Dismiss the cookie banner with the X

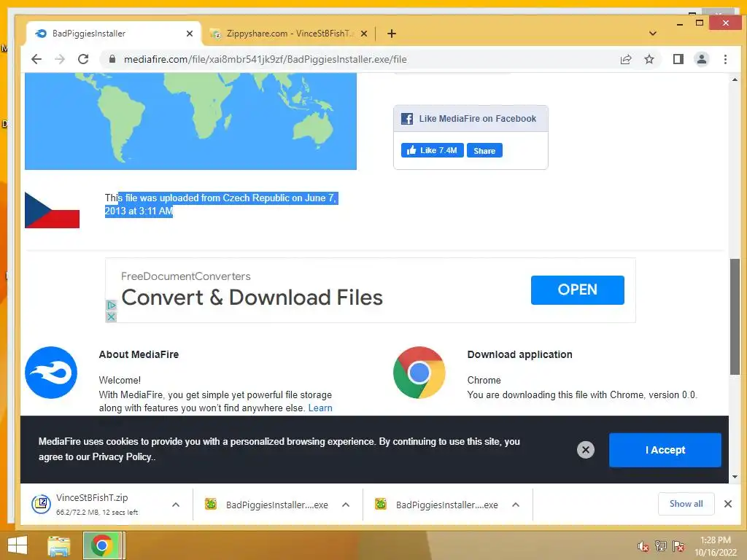click(x=586, y=449)
